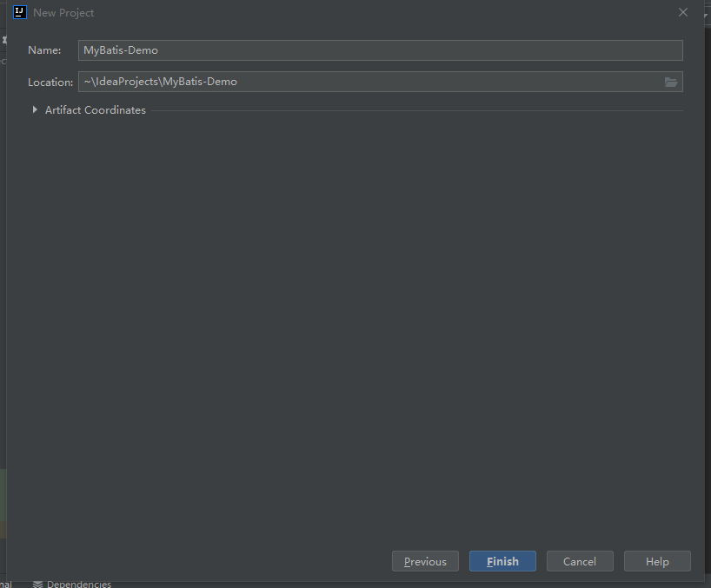Cancel the New Project dialog
The height and width of the screenshot is (588, 711).
click(x=580, y=561)
